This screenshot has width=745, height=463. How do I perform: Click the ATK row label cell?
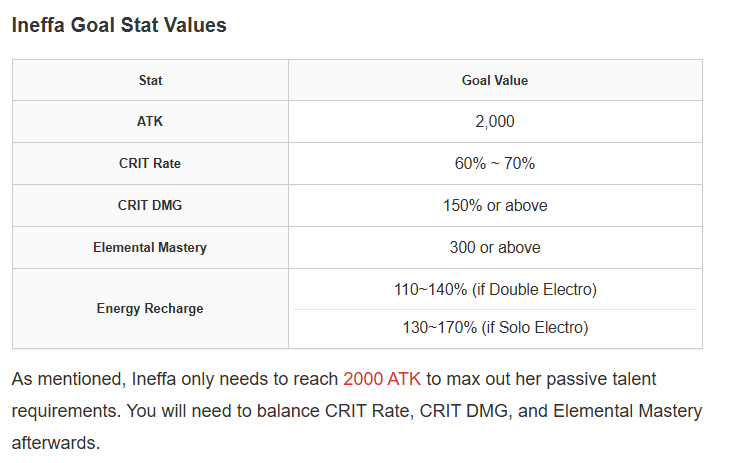click(x=150, y=122)
